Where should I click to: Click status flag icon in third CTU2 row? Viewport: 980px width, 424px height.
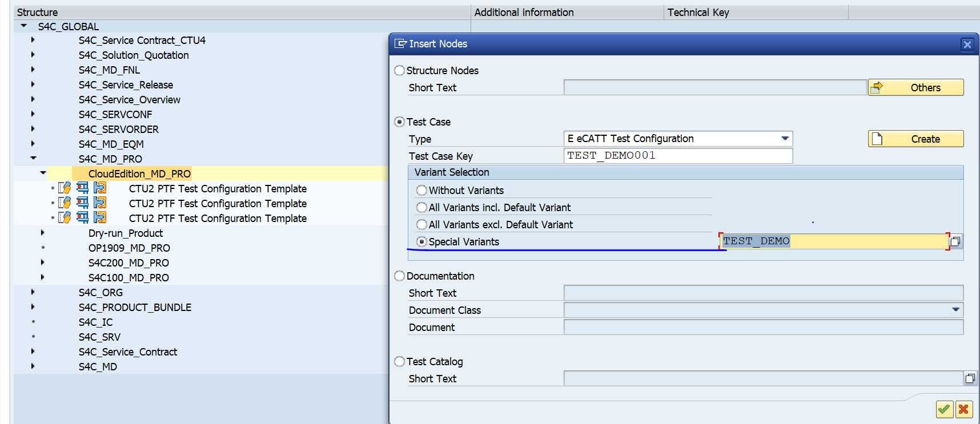(100, 217)
